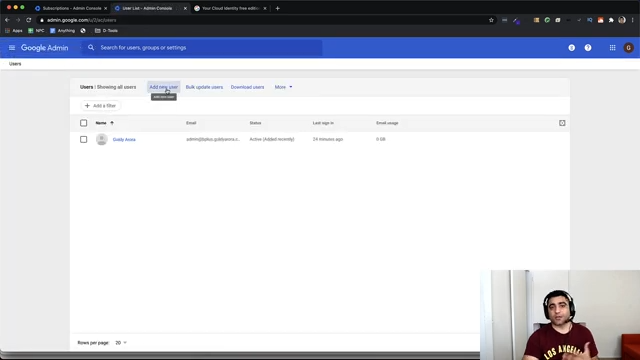Click the Name sort arrow

coord(112,123)
